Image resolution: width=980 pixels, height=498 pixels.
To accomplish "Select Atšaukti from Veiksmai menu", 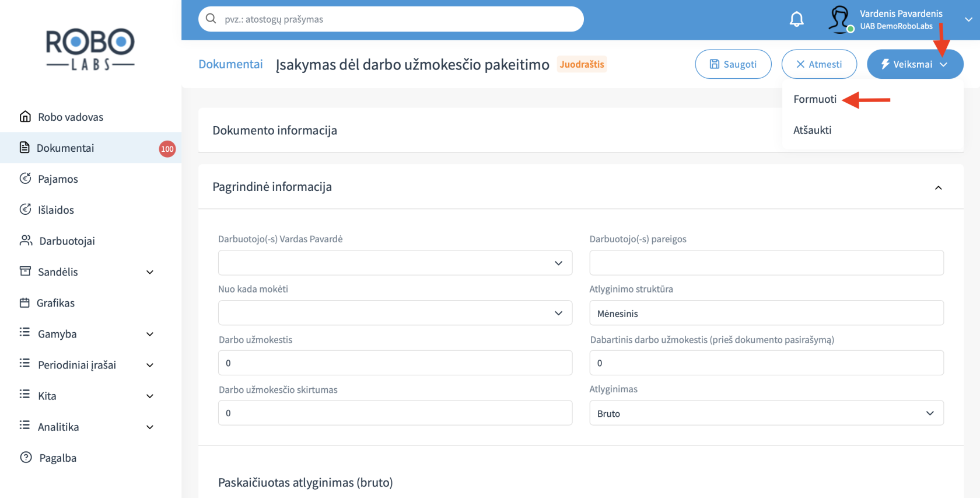I will tap(813, 130).
